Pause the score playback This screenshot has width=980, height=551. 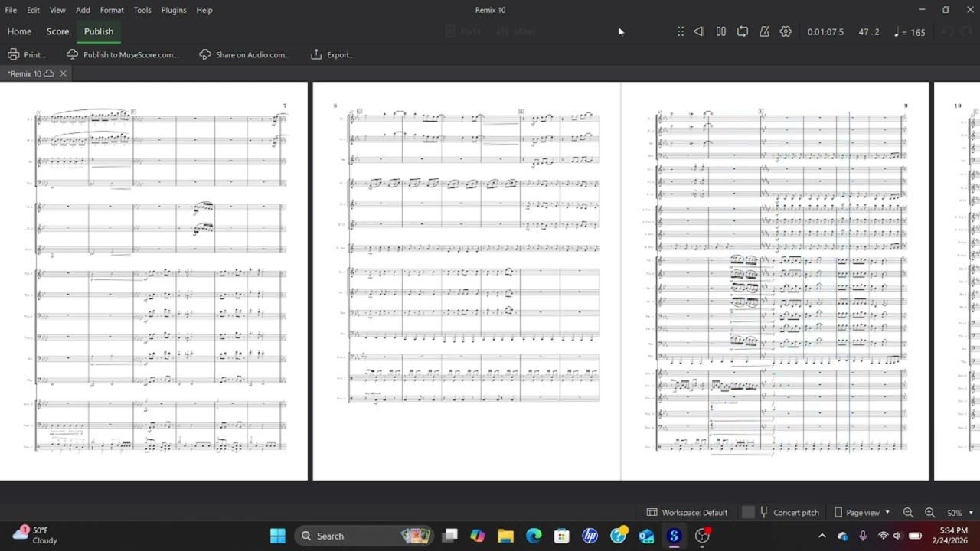click(x=720, y=31)
